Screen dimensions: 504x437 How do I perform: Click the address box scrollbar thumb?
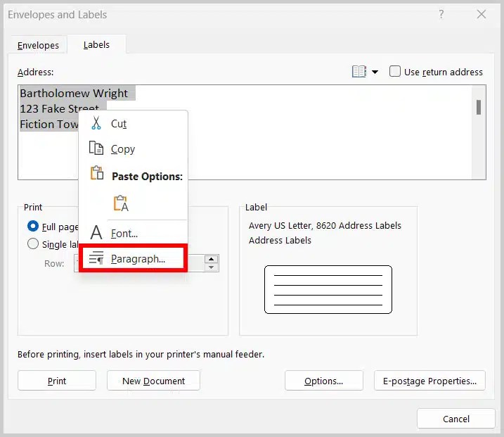click(479, 107)
